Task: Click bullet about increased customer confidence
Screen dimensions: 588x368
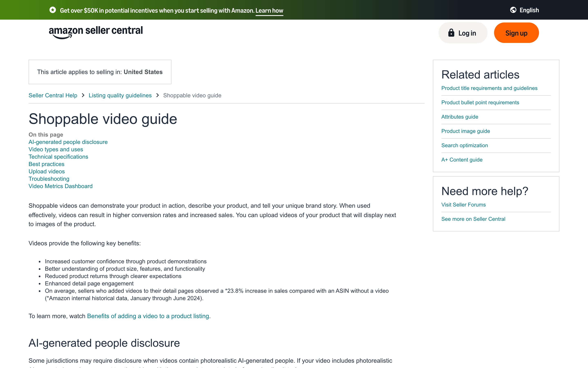Action: click(126, 261)
